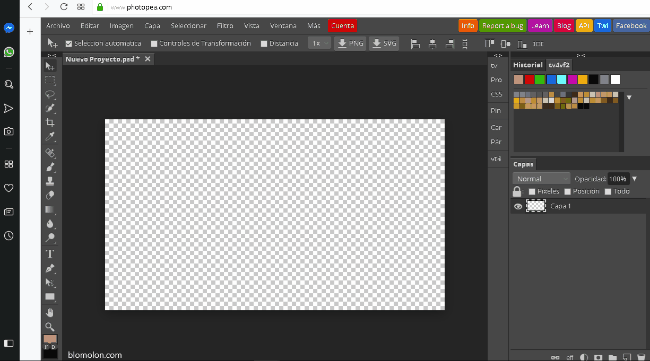
Task: Select the Rectangular Select tool
Action: [50, 80]
